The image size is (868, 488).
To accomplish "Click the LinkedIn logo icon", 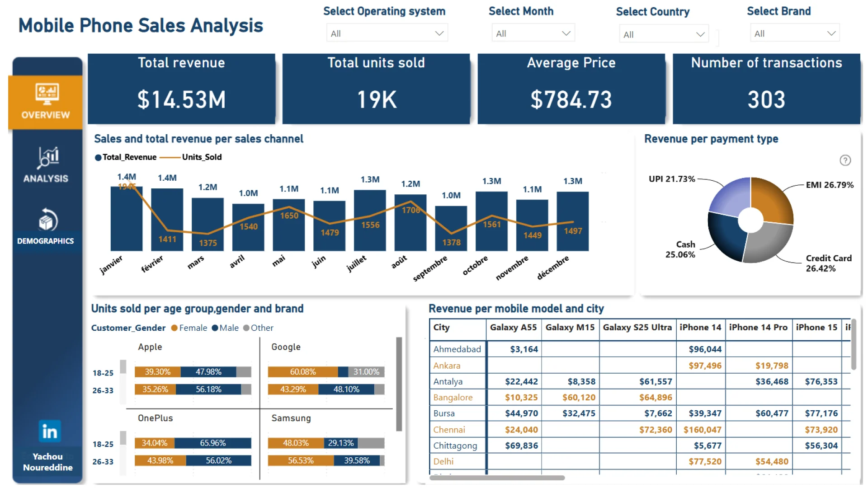I will pyautogui.click(x=49, y=432).
